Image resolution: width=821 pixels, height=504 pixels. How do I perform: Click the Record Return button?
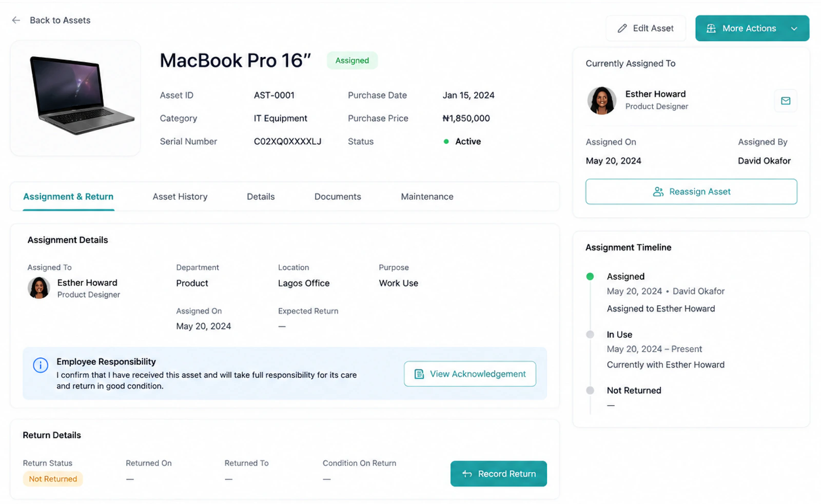(499, 474)
